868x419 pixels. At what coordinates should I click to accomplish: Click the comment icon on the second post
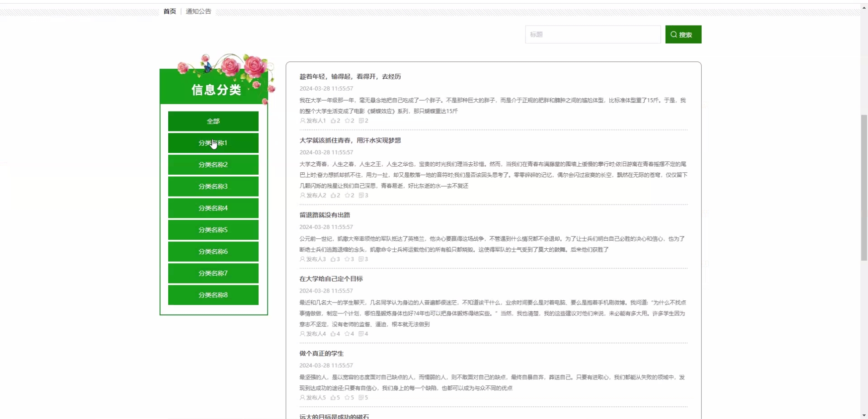pyautogui.click(x=361, y=195)
